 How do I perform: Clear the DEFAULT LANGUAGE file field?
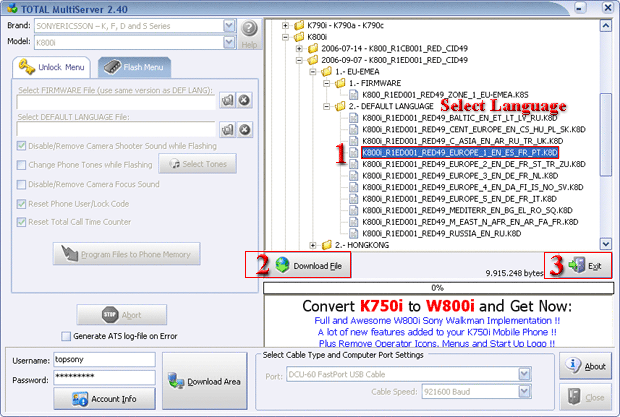pos(244,130)
